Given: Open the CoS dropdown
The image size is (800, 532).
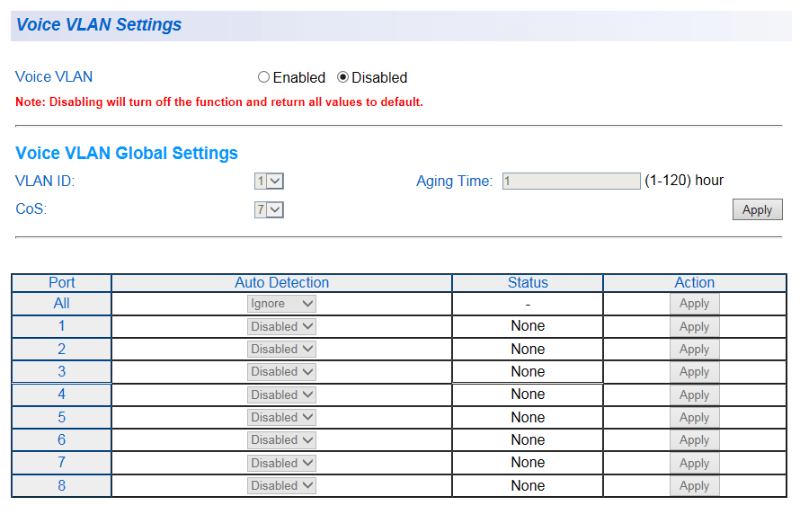Looking at the screenshot, I should (269, 209).
